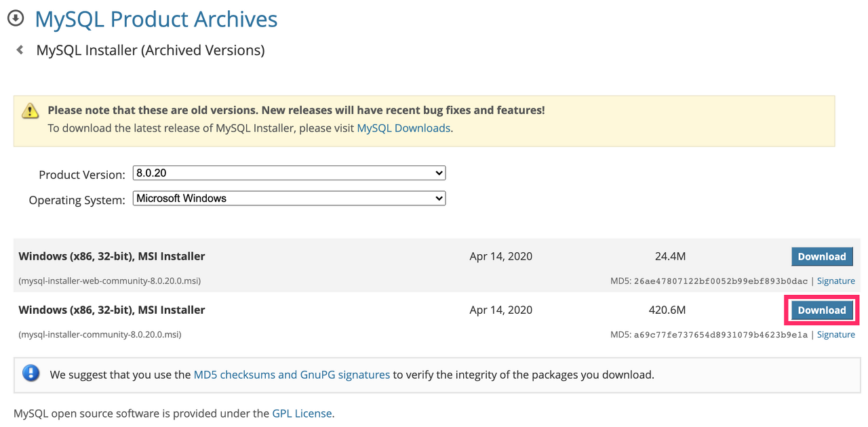This screenshot has height=427, width=868.
Task: Open Signature link for the 420.6M installer
Action: 835,335
